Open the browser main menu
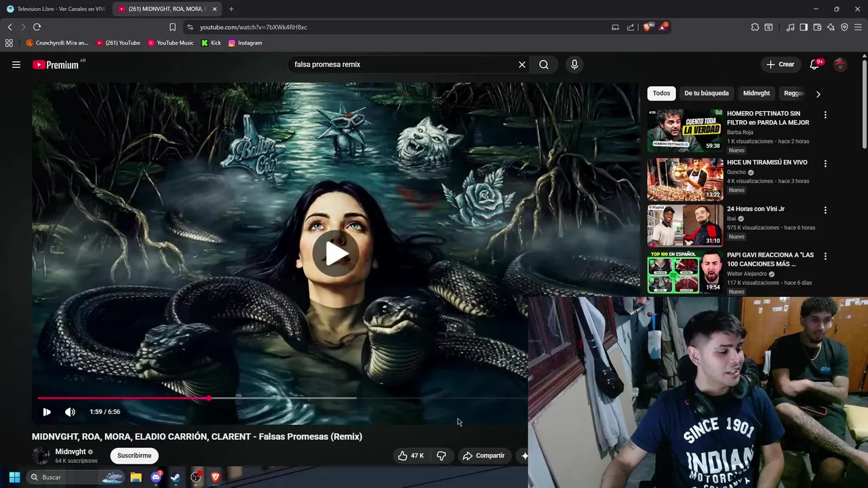The image size is (868, 488). coord(858,27)
